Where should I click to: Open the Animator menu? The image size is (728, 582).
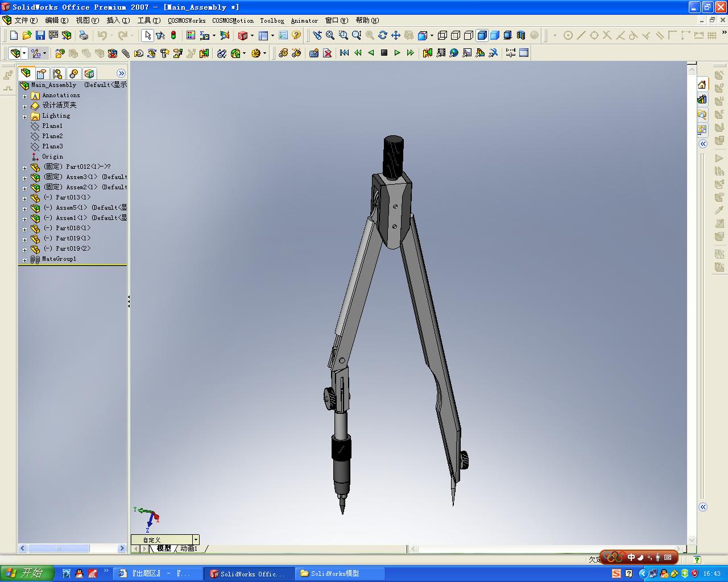[304, 20]
